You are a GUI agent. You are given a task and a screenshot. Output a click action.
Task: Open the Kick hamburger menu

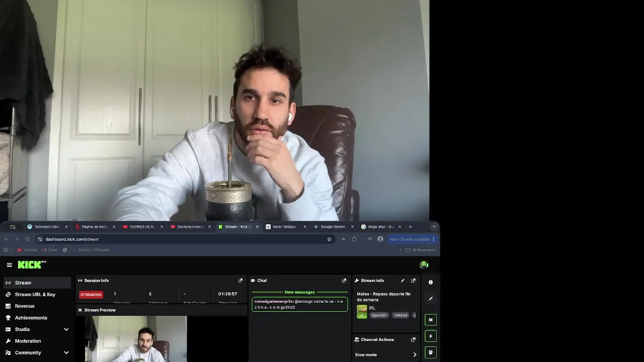9,265
